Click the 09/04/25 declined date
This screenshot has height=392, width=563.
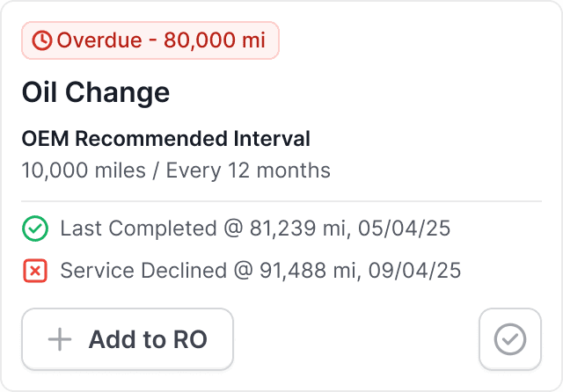420,271
